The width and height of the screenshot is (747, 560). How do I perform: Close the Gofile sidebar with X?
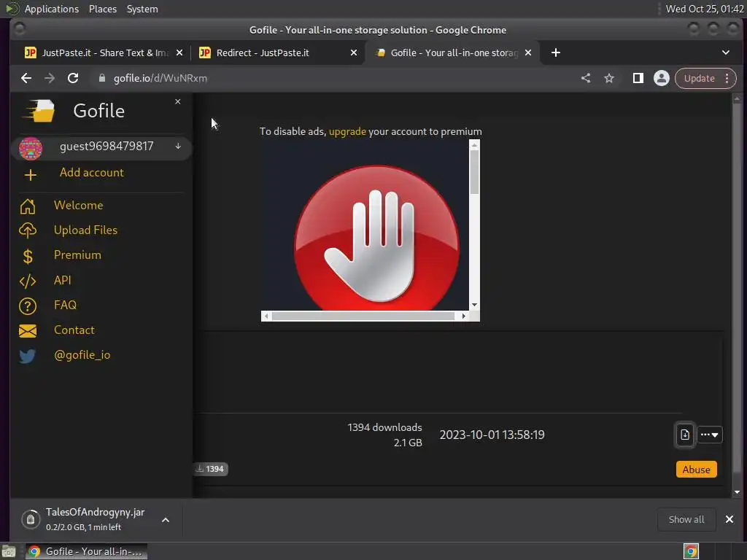(178, 101)
